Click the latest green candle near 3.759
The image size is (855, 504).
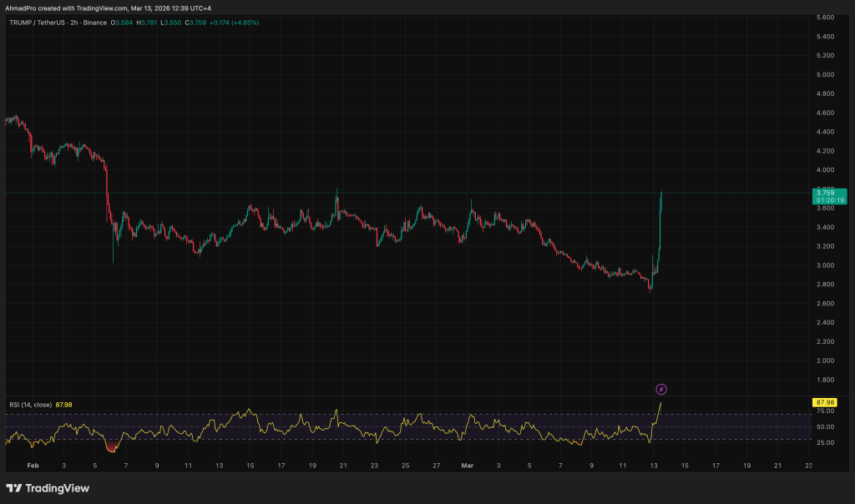(661, 200)
